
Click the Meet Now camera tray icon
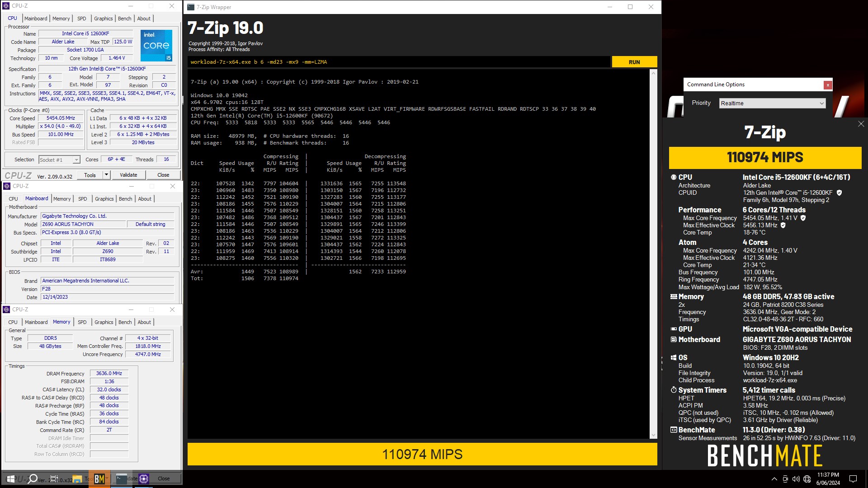(x=785, y=479)
